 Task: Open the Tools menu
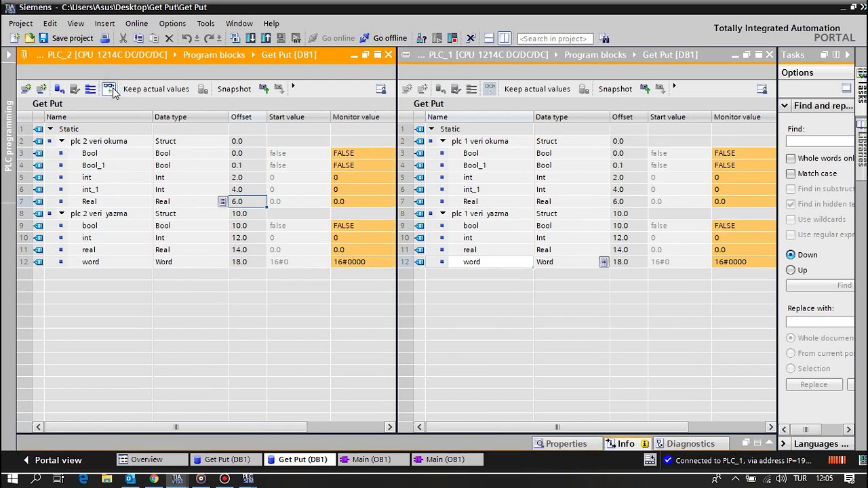[x=205, y=23]
